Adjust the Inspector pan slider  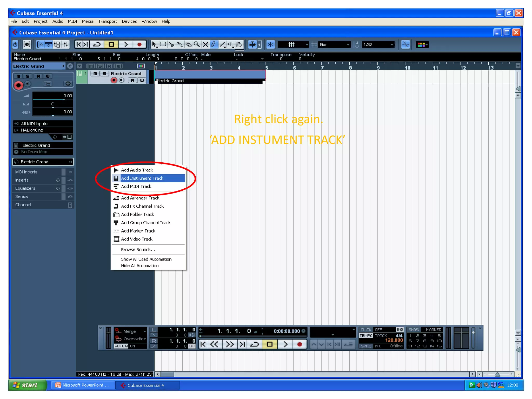53,104
